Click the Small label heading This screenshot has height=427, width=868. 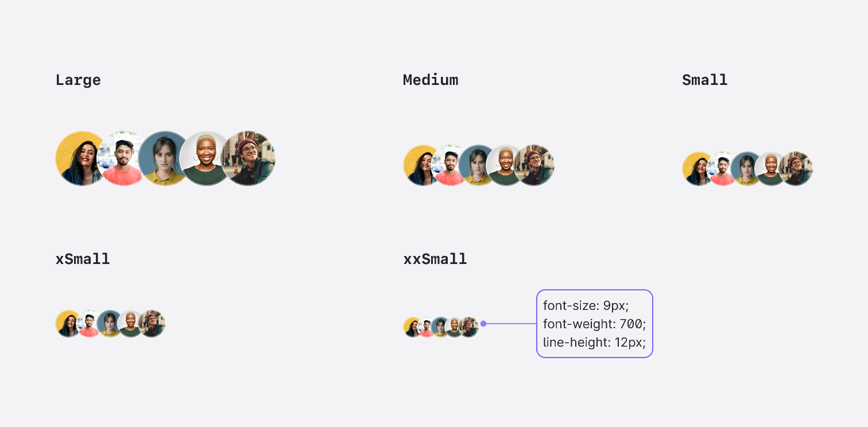point(704,80)
